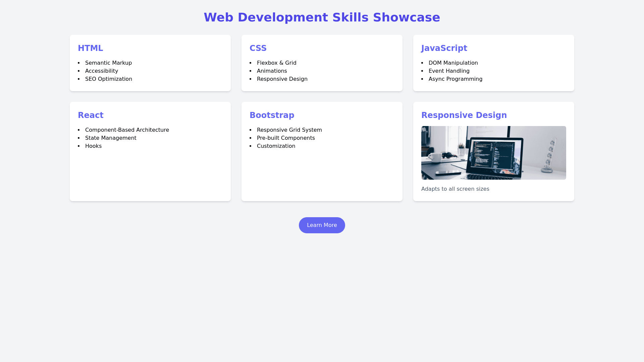
Task: Click the DOM Manipulation list item
Action: pos(453,63)
